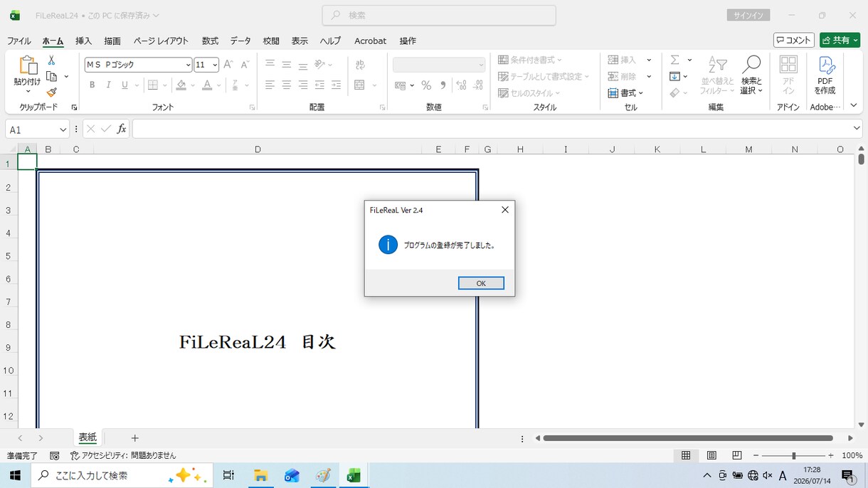Open Find and Select magnifier

(751, 75)
